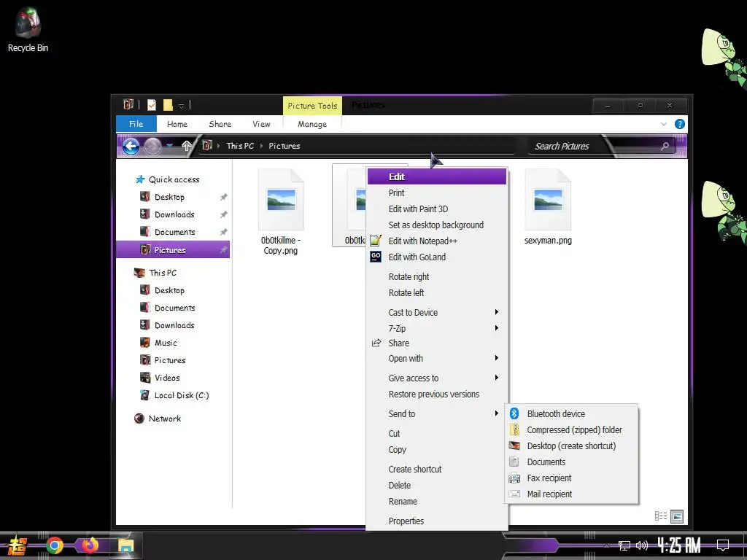747x560 pixels.
Task: Select Documents under Quick access
Action: [x=175, y=233]
